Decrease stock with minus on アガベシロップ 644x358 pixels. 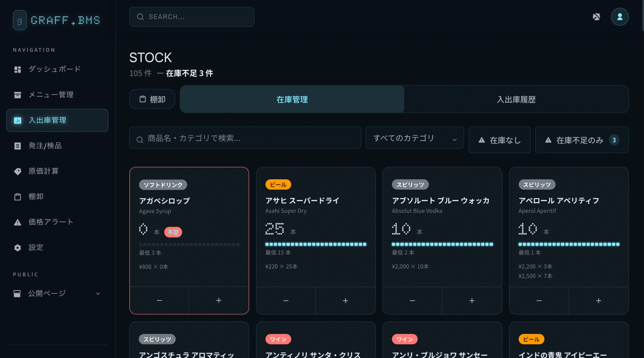pos(159,300)
